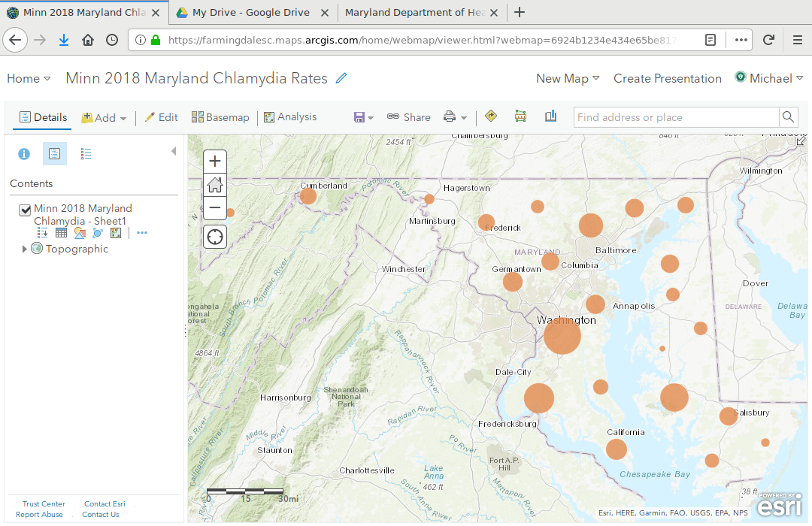The image size is (812, 526).
Task: Open the Save dropdown arrow
Action: [x=369, y=117]
